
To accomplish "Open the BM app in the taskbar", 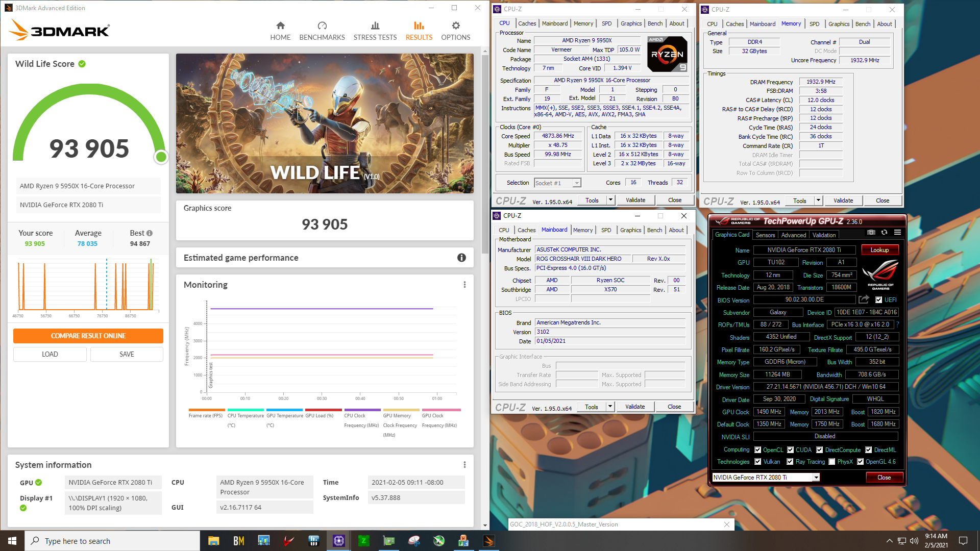I will point(238,541).
